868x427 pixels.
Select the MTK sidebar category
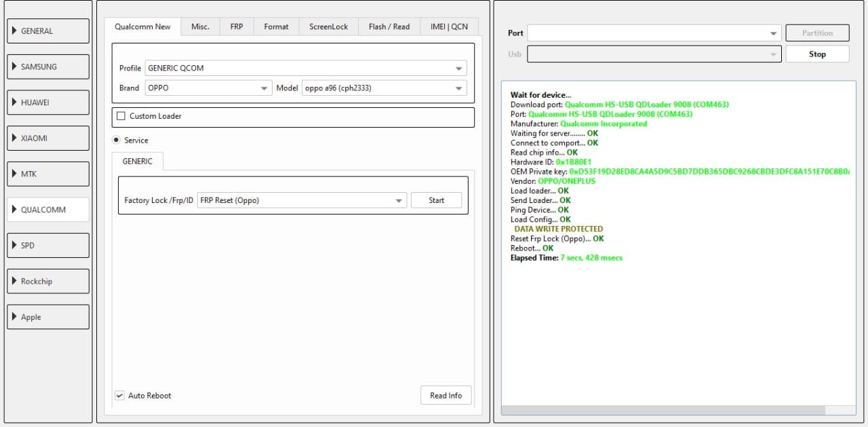47,174
